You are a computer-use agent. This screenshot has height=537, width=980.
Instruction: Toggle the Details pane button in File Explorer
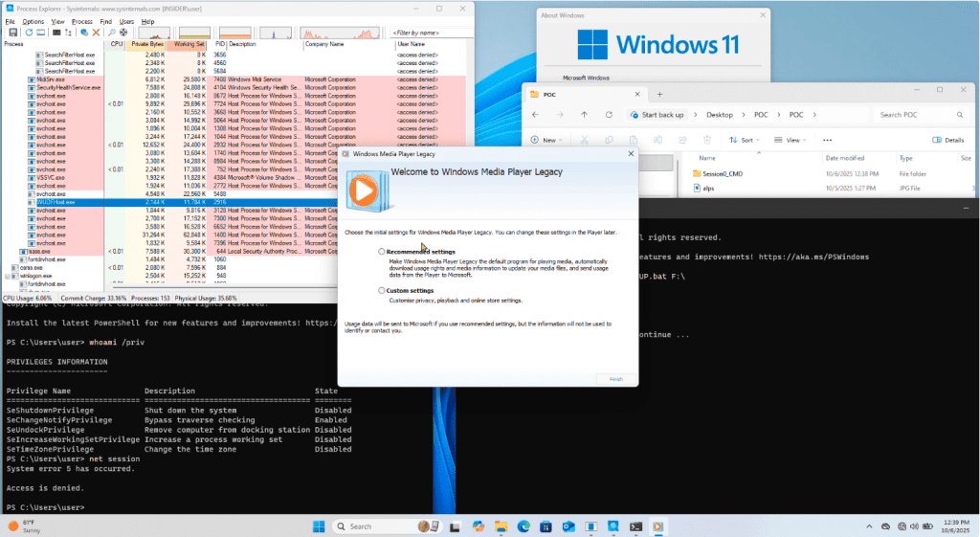point(948,140)
